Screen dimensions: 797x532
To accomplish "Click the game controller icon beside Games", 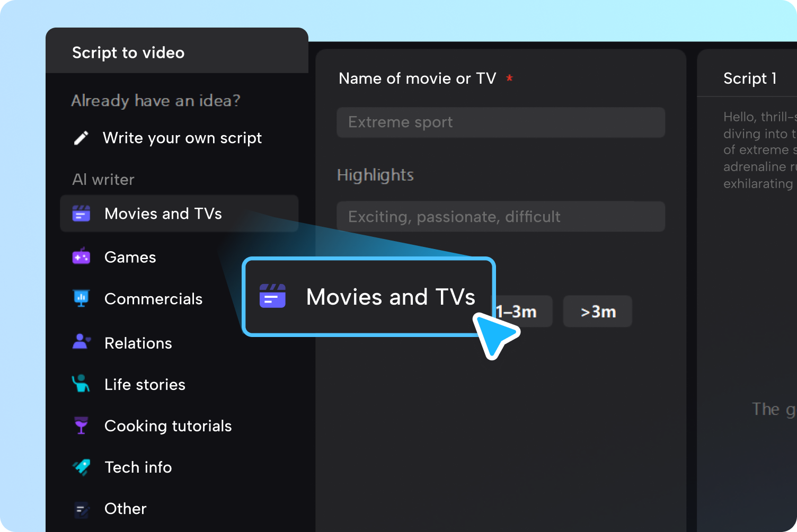I will click(81, 256).
